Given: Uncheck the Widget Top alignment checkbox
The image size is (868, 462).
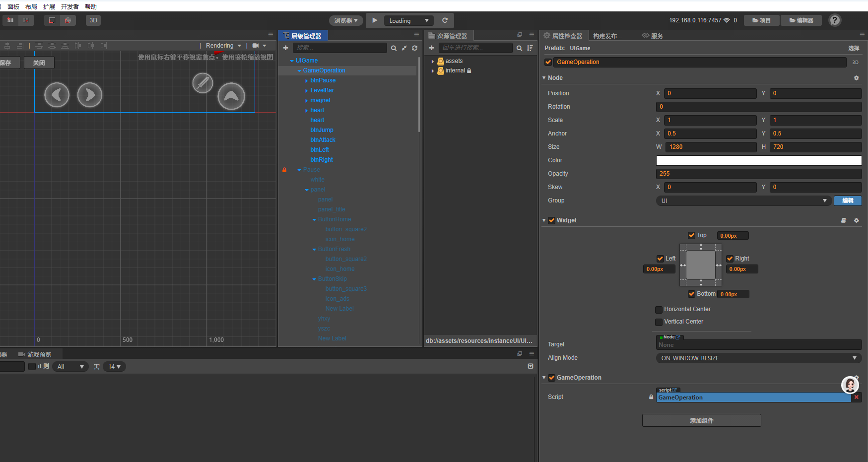Looking at the screenshot, I should pyautogui.click(x=691, y=235).
